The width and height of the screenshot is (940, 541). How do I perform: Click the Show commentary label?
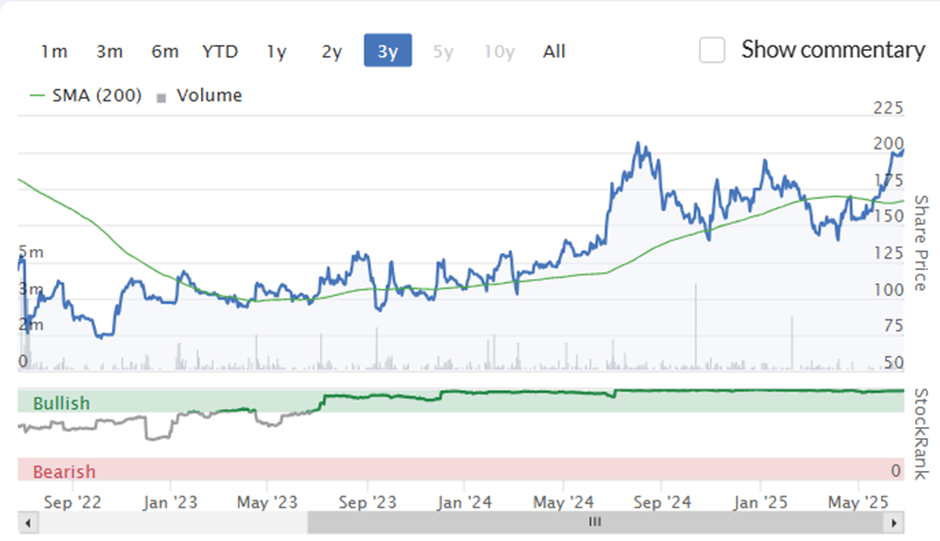pos(833,50)
